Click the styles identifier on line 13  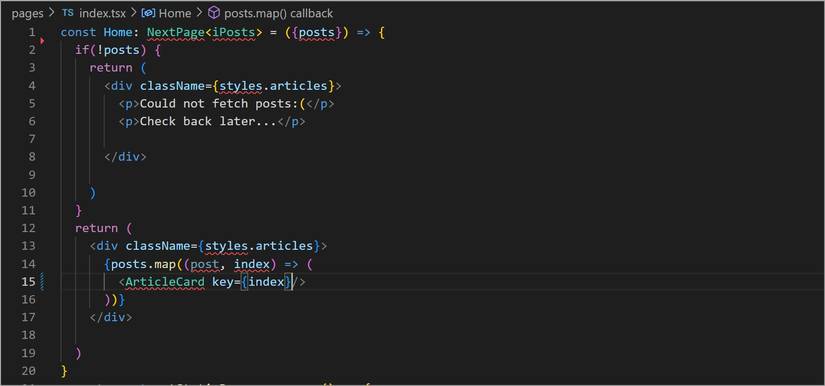(226, 246)
